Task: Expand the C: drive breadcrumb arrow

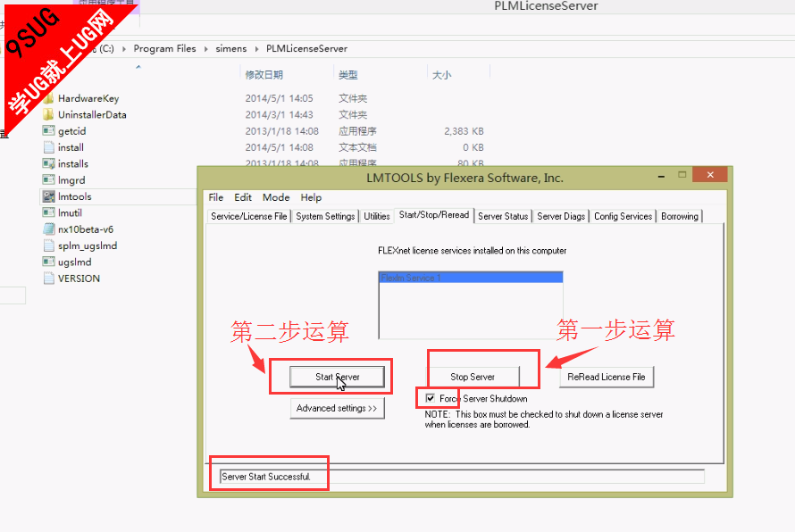Action: tap(123, 48)
